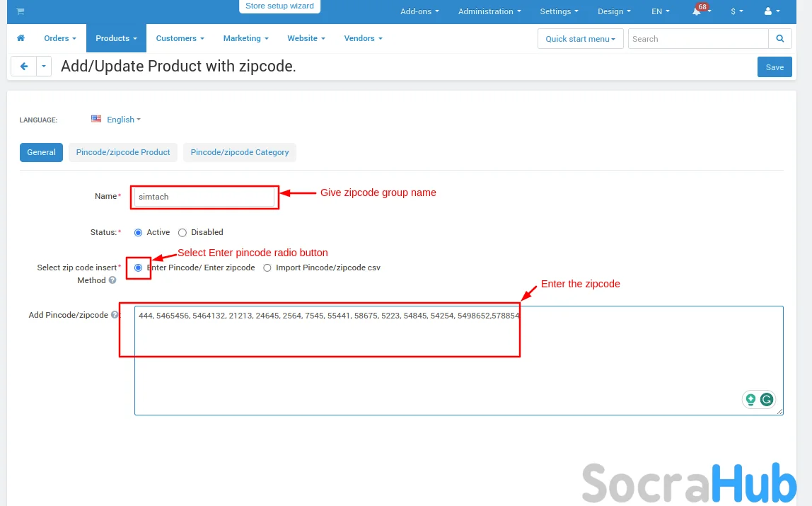Open the storefront cart icon
This screenshot has width=812, height=506.
point(21,11)
